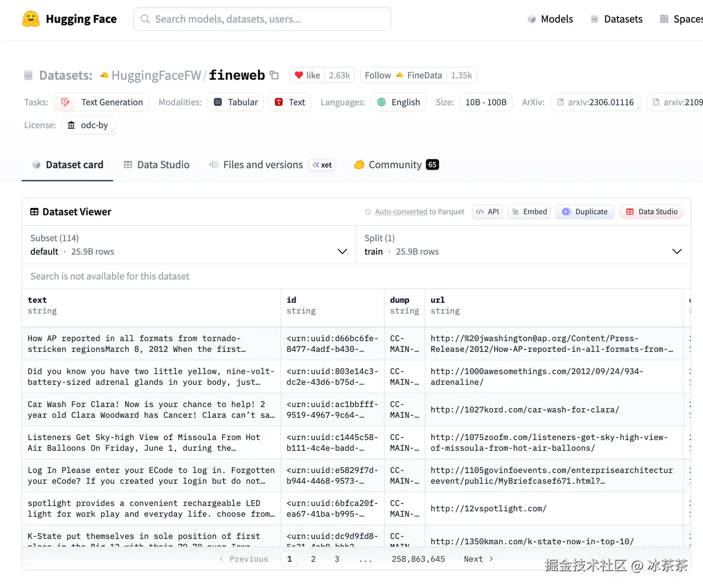703x588 pixels.
Task: Click the http://12vspotlight.com/ cell
Action: 554,508
